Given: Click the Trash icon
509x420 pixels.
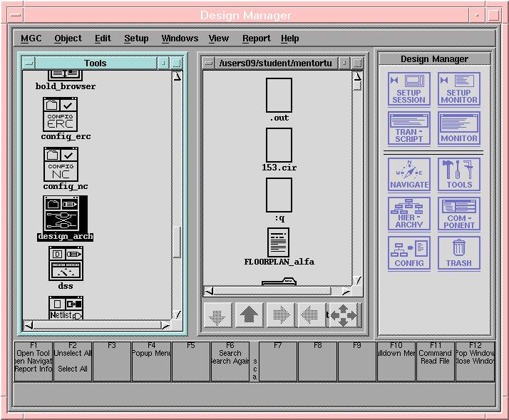Looking at the screenshot, I should (x=458, y=252).
